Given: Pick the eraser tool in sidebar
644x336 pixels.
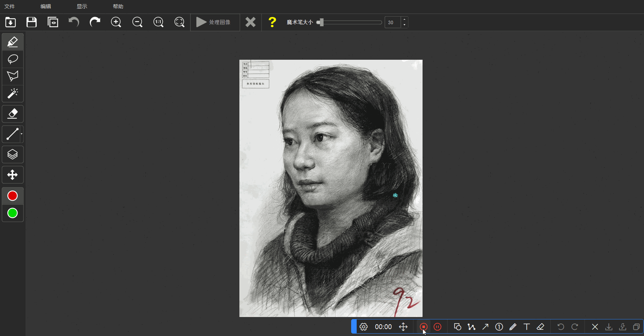Looking at the screenshot, I should click(x=13, y=114).
